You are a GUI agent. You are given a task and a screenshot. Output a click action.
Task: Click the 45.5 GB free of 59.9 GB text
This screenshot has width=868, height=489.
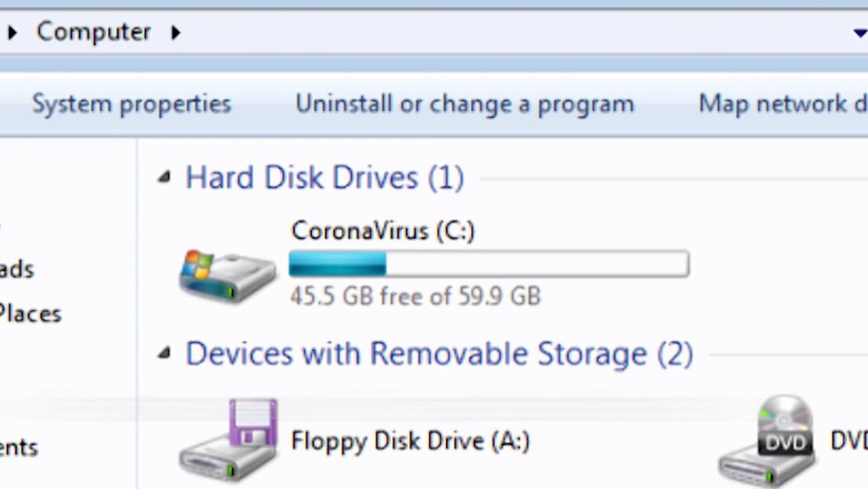415,296
